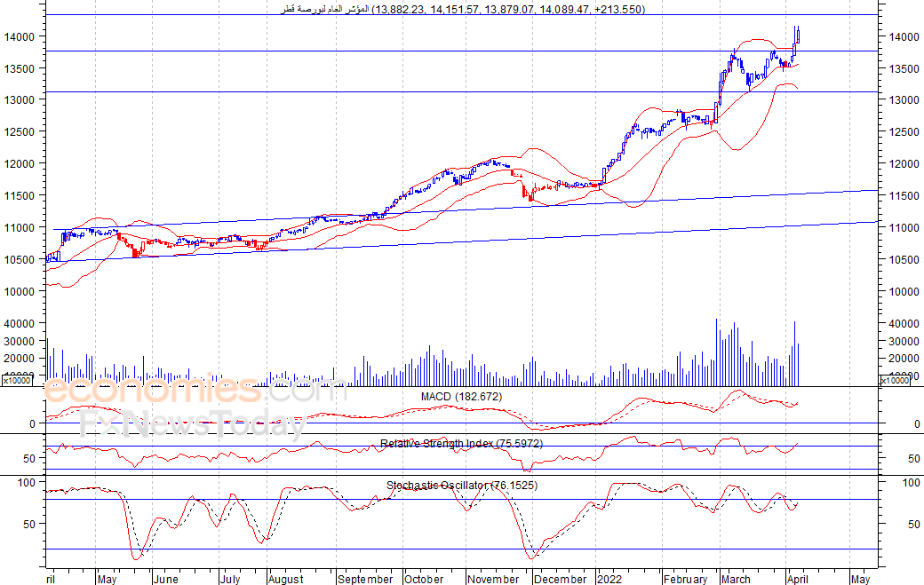Click the 11500 label on right price axis
Viewport: 924px width, 585px height.
pos(904,195)
